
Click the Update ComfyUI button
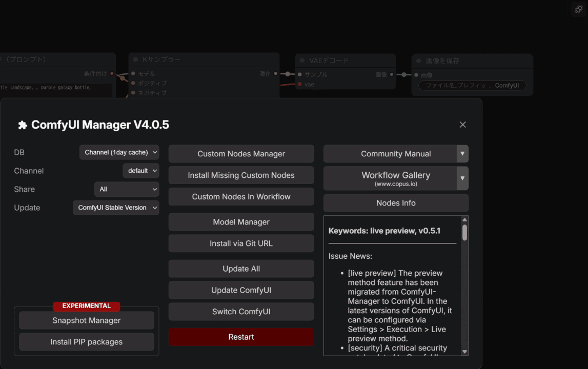click(241, 290)
